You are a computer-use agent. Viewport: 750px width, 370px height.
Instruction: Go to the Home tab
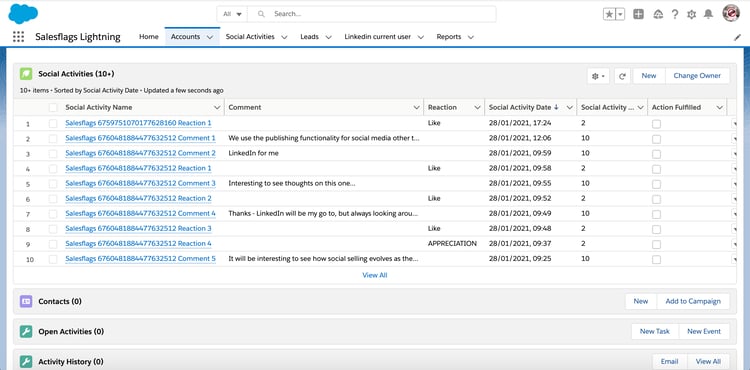149,37
